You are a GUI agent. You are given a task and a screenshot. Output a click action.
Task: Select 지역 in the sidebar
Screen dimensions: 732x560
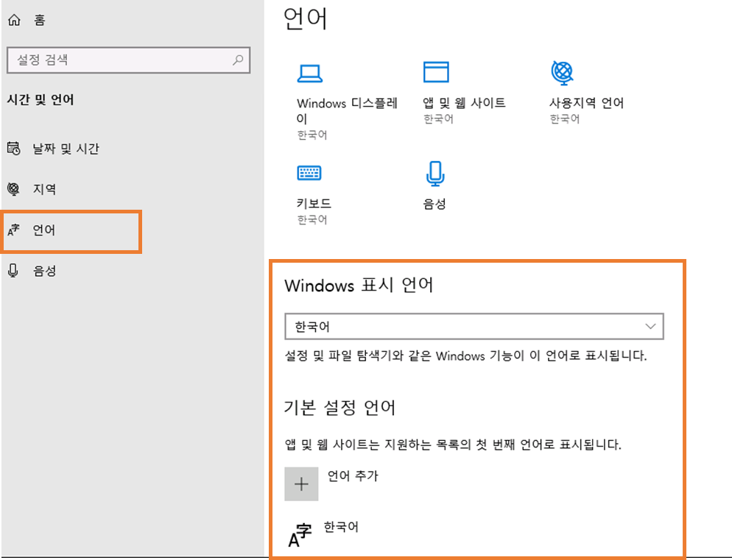pos(44,189)
